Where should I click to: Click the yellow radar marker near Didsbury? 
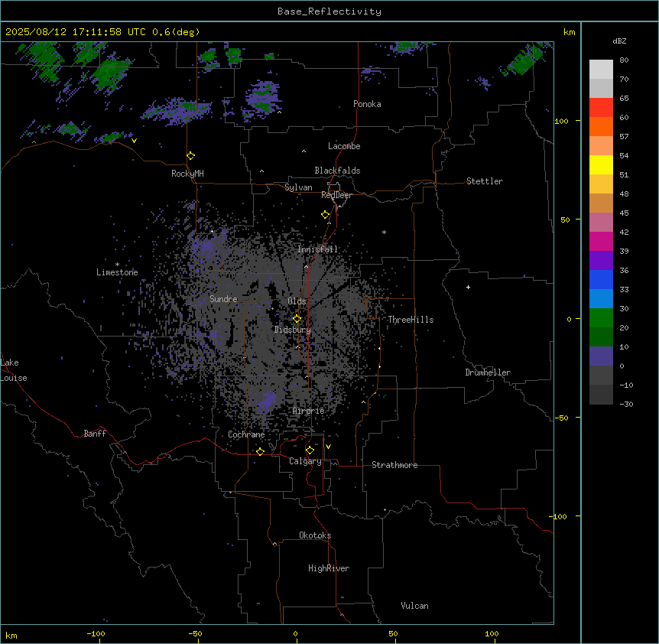click(297, 319)
